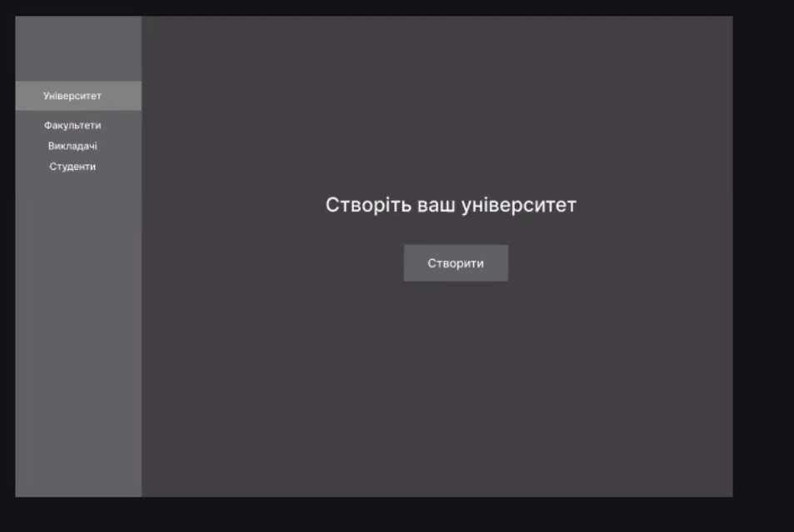
Task: Go to Викладачі in the sidebar
Action: 72,147
